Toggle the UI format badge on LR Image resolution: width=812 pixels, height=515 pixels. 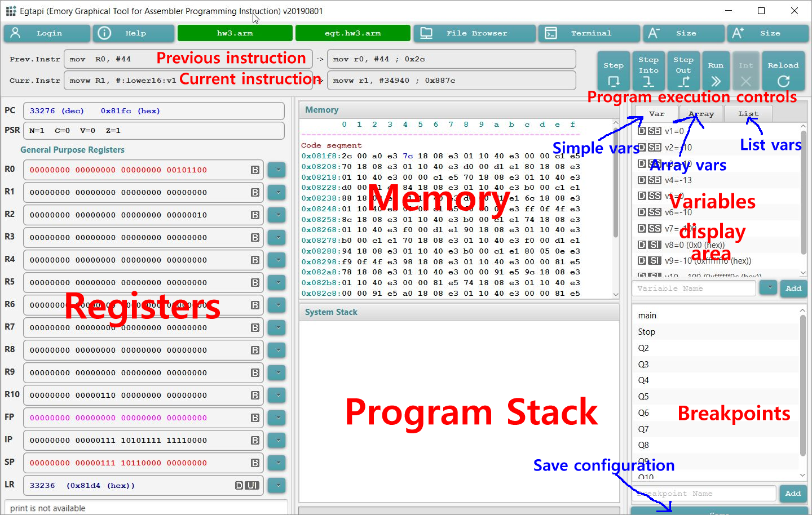click(252, 486)
